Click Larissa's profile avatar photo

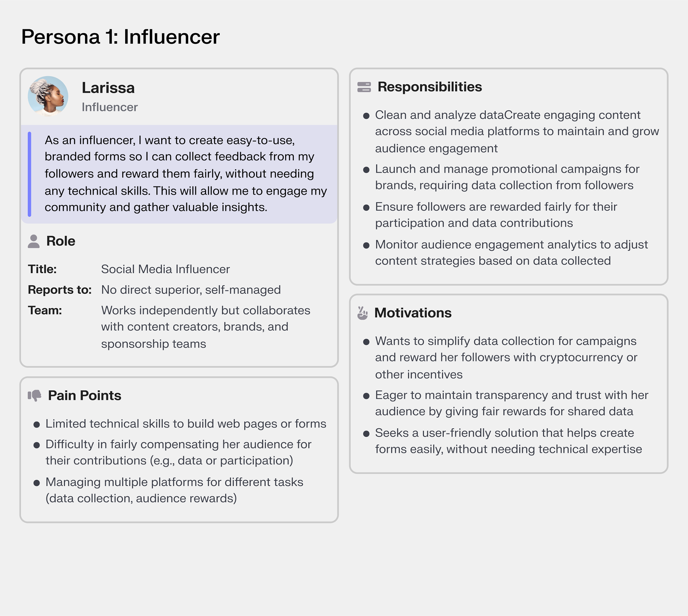pos(48,96)
